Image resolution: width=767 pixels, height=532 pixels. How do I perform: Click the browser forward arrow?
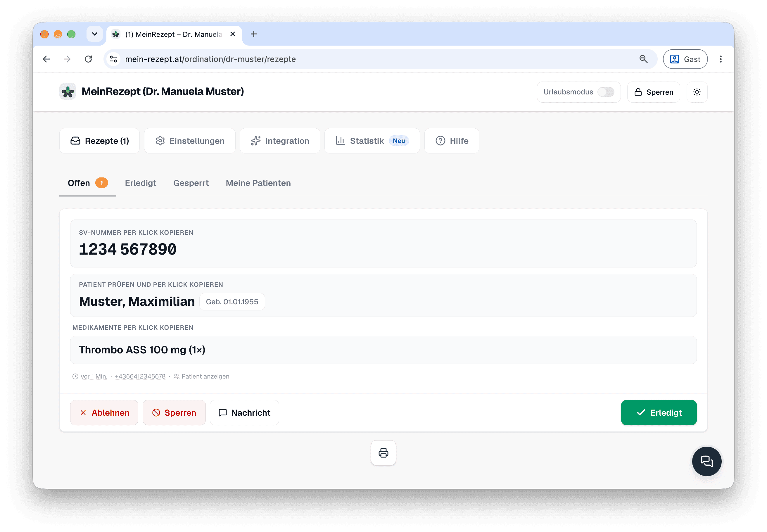67,59
